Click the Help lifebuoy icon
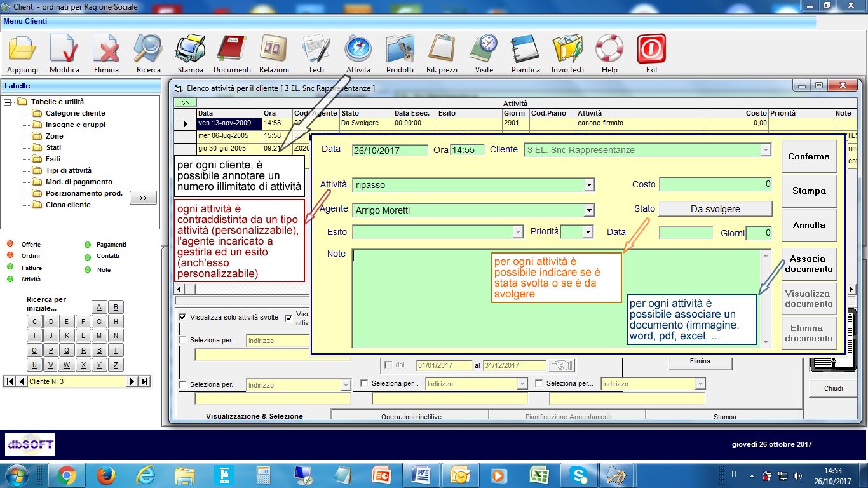This screenshot has width=868, height=488. tap(609, 55)
